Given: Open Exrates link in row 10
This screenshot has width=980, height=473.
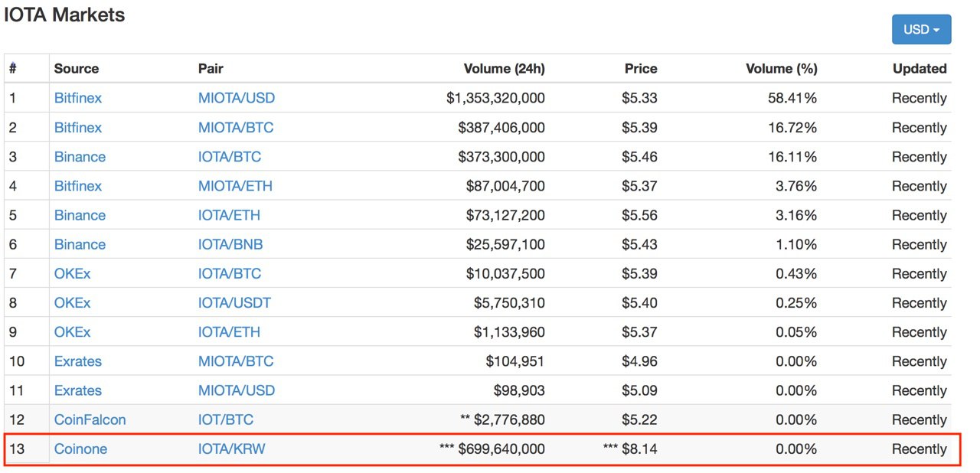Looking at the screenshot, I should click(77, 360).
